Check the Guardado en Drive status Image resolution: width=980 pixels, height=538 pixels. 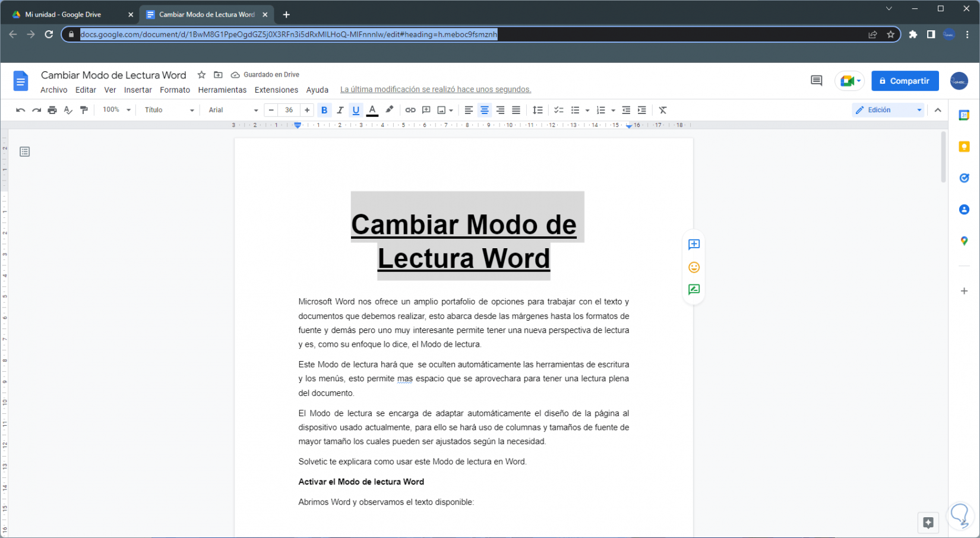click(x=265, y=75)
